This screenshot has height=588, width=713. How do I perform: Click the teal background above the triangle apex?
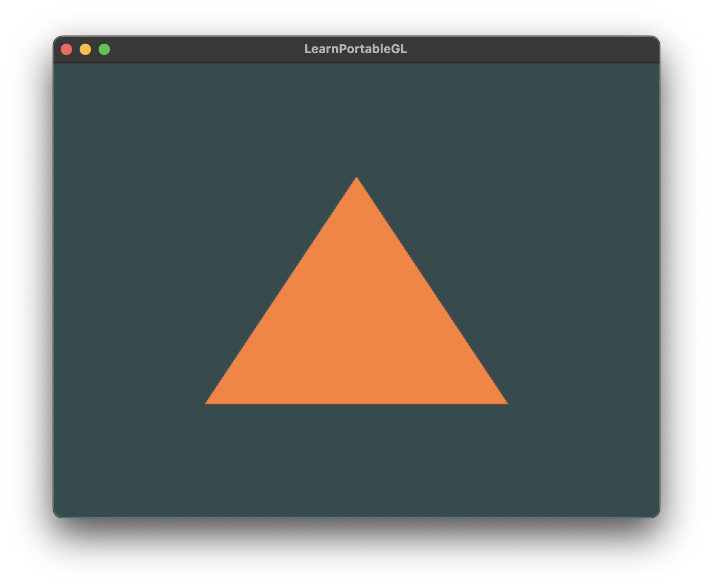point(356,119)
